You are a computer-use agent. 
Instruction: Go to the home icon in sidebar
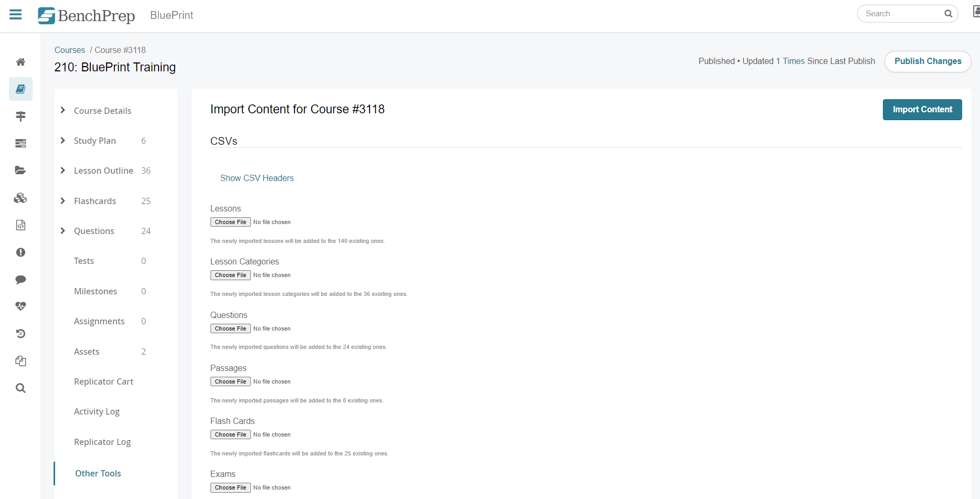tap(20, 62)
